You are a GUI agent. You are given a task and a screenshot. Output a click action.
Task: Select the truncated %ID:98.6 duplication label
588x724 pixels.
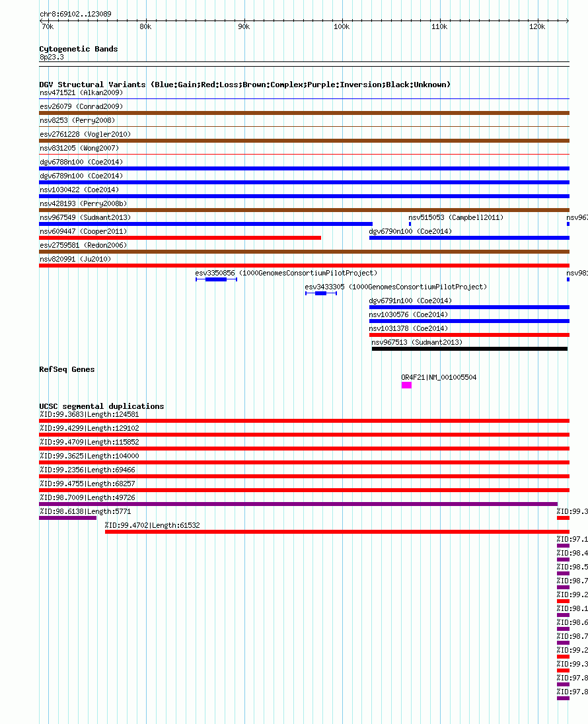pyautogui.click(x=572, y=622)
